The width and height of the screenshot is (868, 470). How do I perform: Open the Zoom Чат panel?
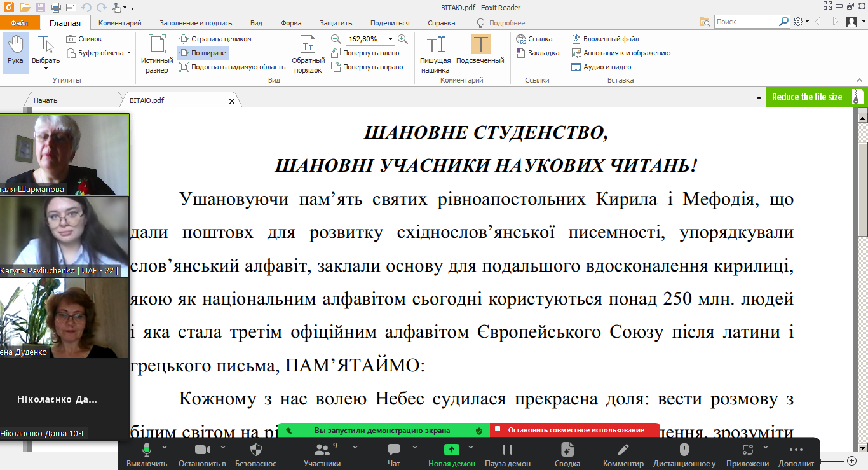pos(394,455)
